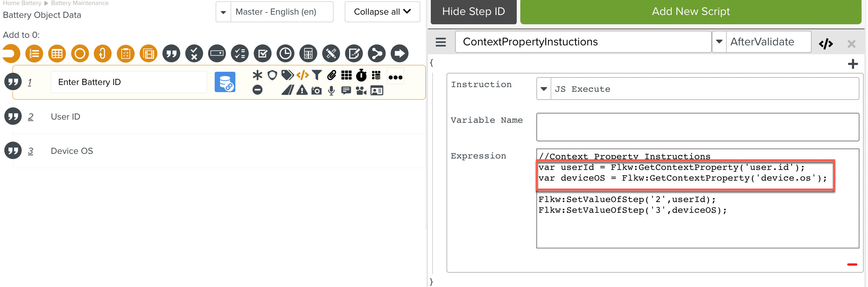Open the database link icon
The width and height of the screenshot is (868, 287).
point(225,82)
